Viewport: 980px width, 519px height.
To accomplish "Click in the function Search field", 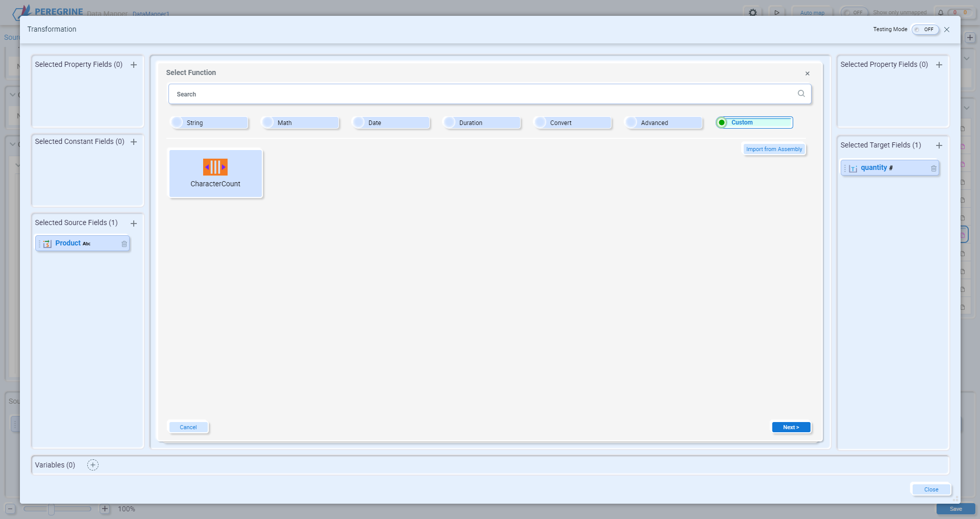I will click(x=490, y=94).
